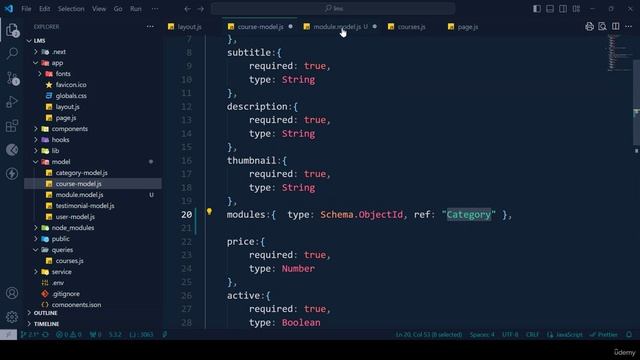Click the lightning bolt activity bar icon
The width and height of the screenshot is (640, 360).
pos(12,173)
